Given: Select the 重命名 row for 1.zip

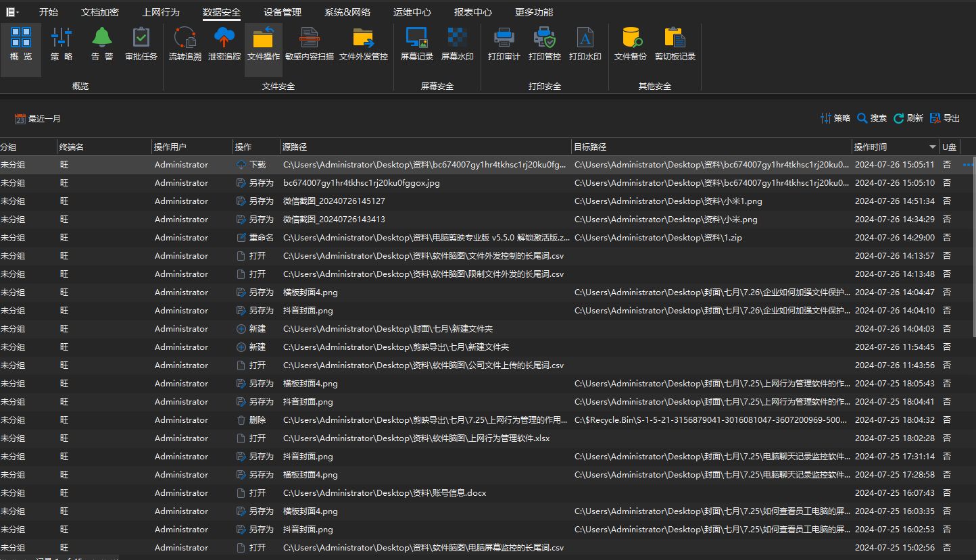Looking at the screenshot, I should click(x=488, y=238).
